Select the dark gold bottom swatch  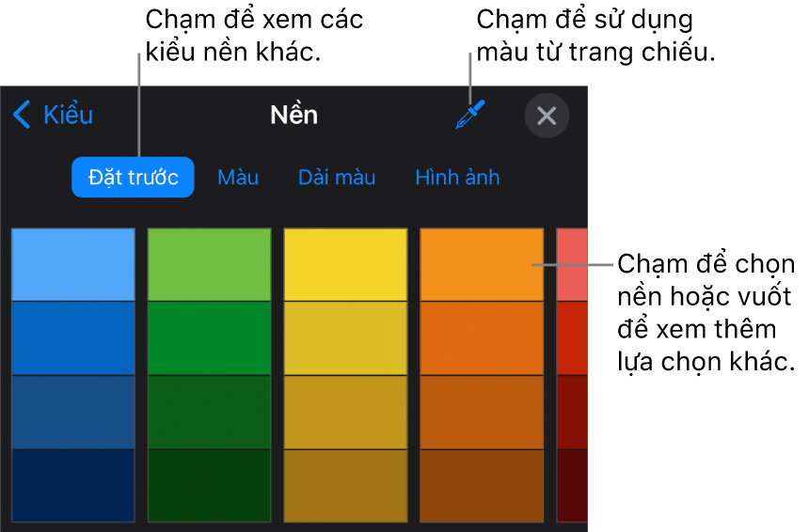click(x=345, y=486)
